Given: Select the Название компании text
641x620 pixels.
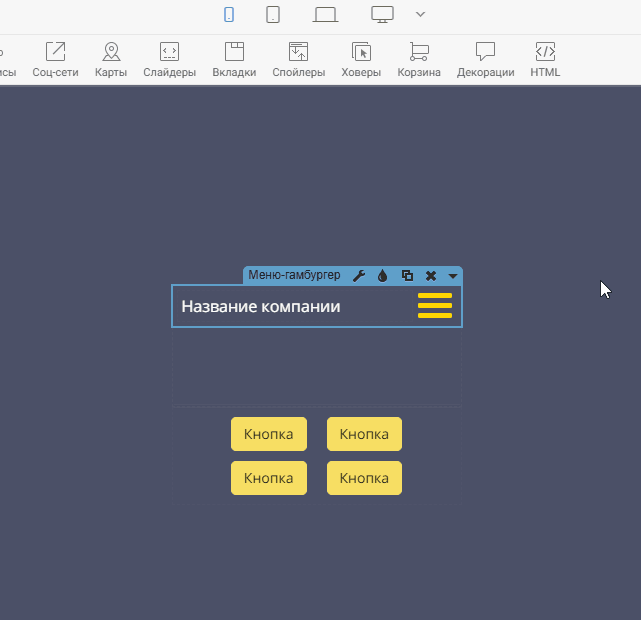Looking at the screenshot, I should click(260, 306).
